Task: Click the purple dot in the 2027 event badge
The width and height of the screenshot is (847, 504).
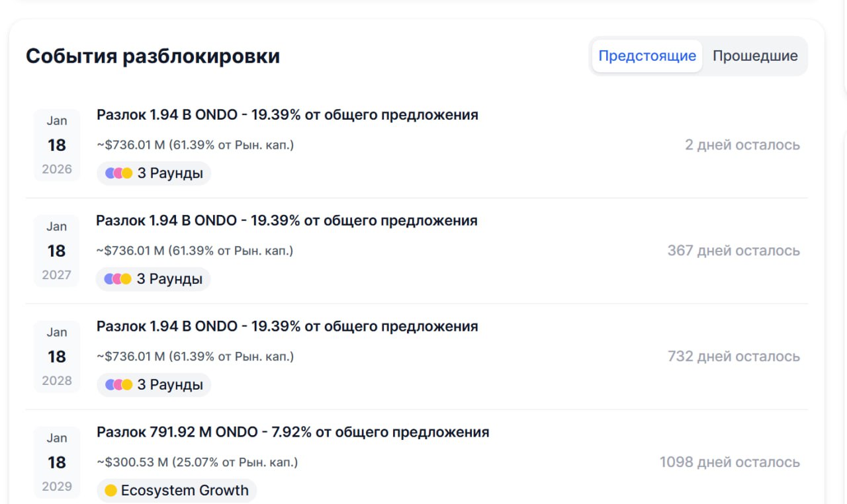Action: (109, 278)
